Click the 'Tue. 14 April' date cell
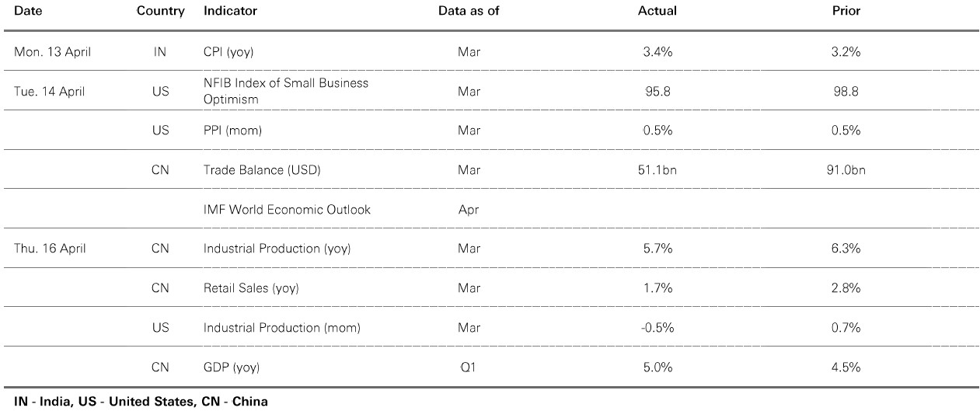This screenshot has height=411, width=980. (50, 91)
